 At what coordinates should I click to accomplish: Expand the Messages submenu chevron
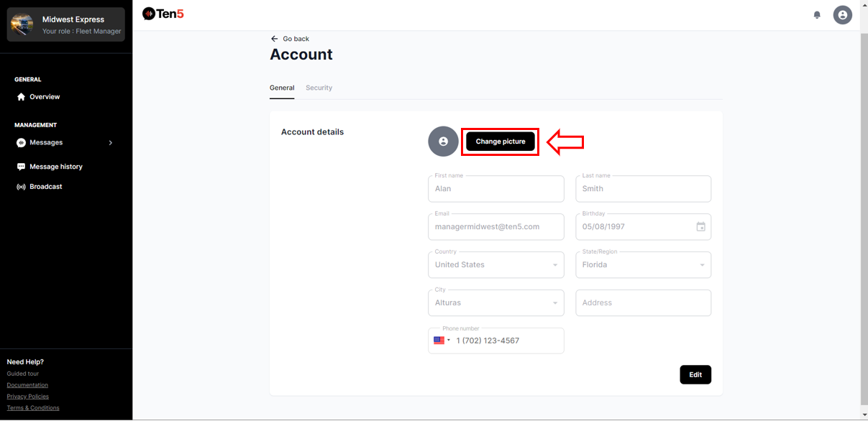(x=110, y=143)
